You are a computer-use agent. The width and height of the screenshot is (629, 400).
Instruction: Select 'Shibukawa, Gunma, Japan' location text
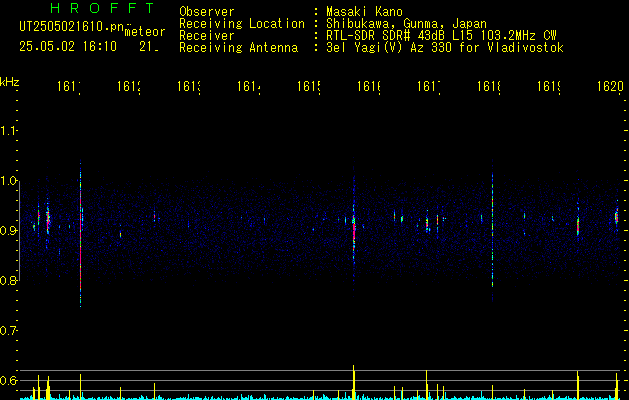pyautogui.click(x=406, y=24)
